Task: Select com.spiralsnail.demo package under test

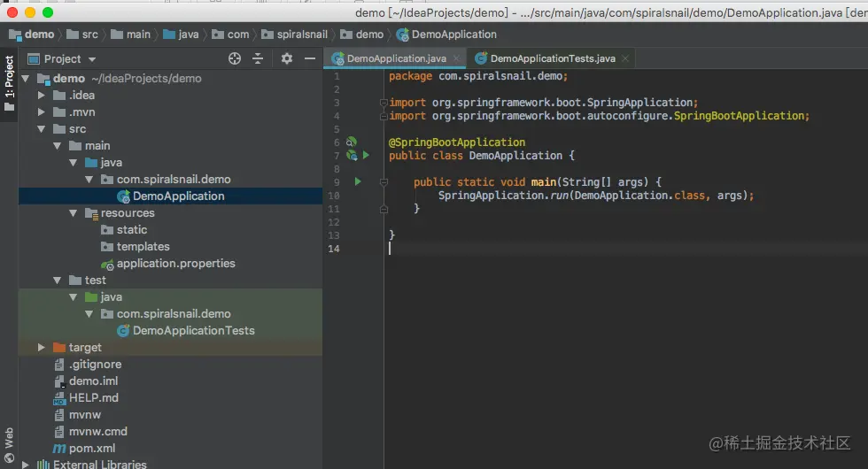Action: (x=174, y=313)
